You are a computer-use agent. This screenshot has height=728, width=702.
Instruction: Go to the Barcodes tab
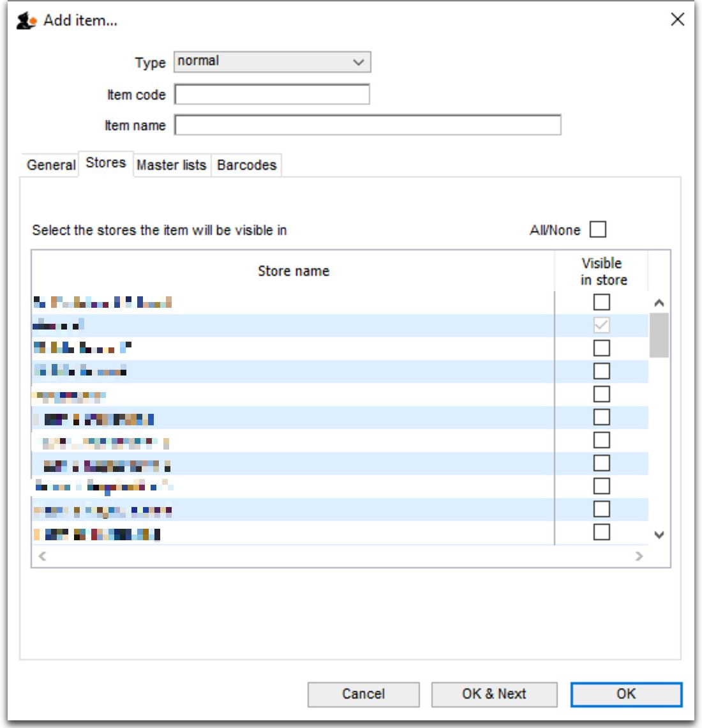[246, 165]
